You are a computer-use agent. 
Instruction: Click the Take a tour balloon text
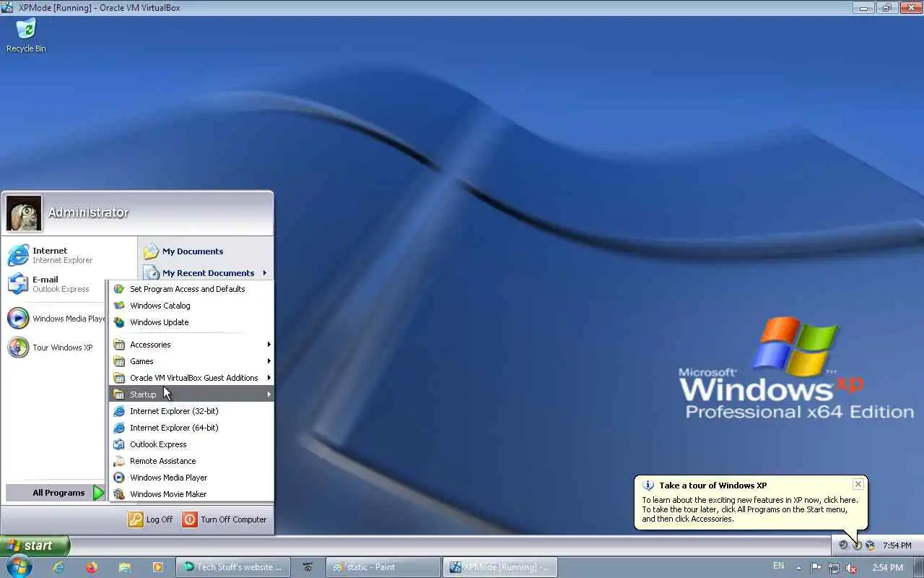point(750,509)
